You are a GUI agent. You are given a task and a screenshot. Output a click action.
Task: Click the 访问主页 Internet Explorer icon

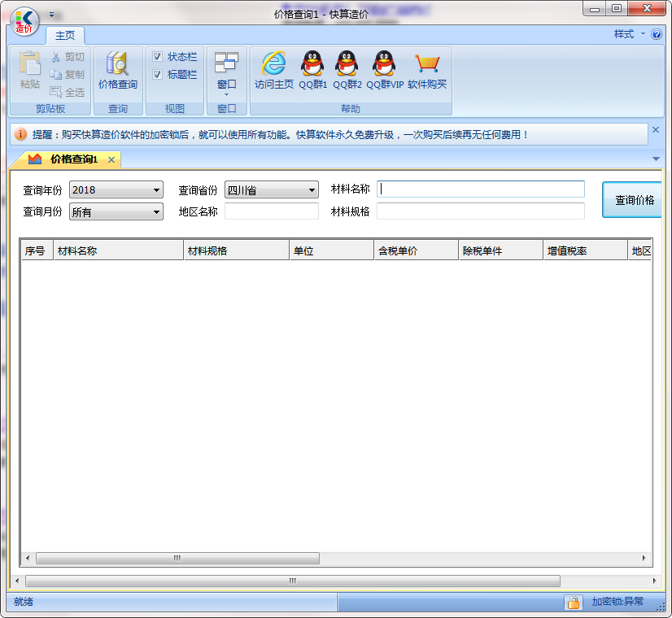pyautogui.click(x=274, y=63)
